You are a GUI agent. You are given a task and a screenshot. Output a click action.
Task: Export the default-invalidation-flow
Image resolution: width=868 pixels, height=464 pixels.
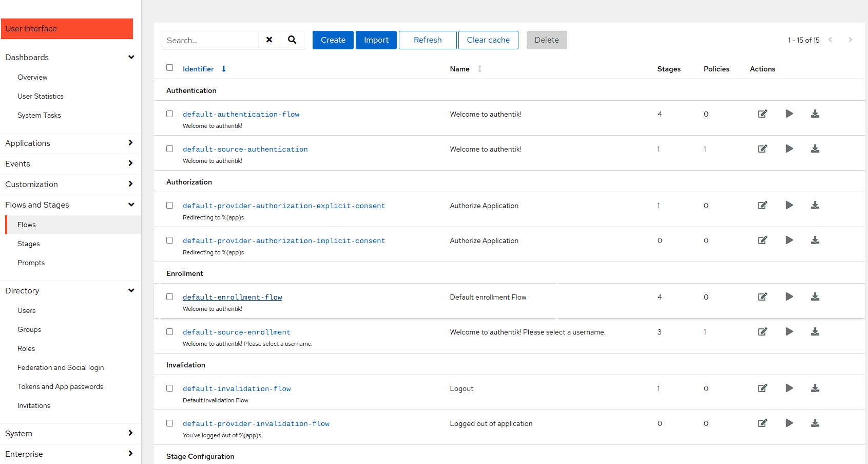point(815,388)
